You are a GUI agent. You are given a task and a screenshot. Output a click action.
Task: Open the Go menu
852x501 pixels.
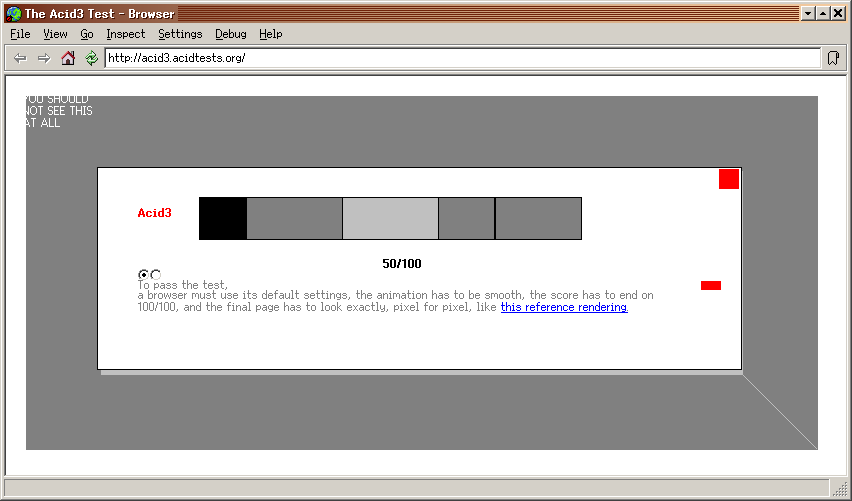pos(87,34)
